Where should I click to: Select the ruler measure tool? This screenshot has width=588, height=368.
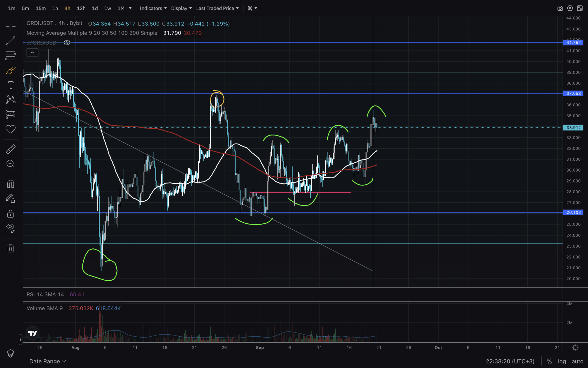[x=11, y=149]
